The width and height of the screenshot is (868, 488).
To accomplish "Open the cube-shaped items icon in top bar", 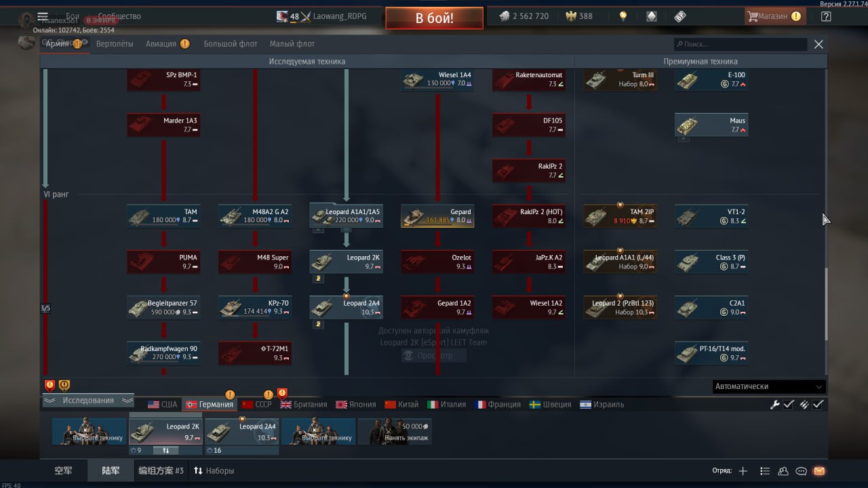I will [x=651, y=16].
